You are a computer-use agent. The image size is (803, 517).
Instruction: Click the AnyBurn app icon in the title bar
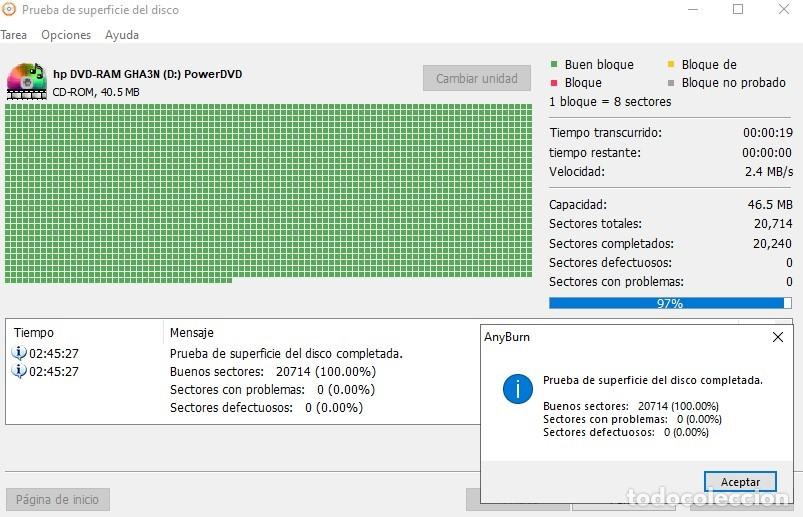tap(9, 9)
